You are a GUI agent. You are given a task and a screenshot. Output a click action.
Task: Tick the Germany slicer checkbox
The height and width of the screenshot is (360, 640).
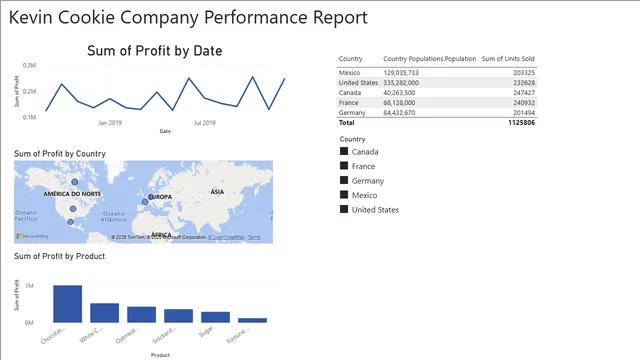click(x=344, y=180)
